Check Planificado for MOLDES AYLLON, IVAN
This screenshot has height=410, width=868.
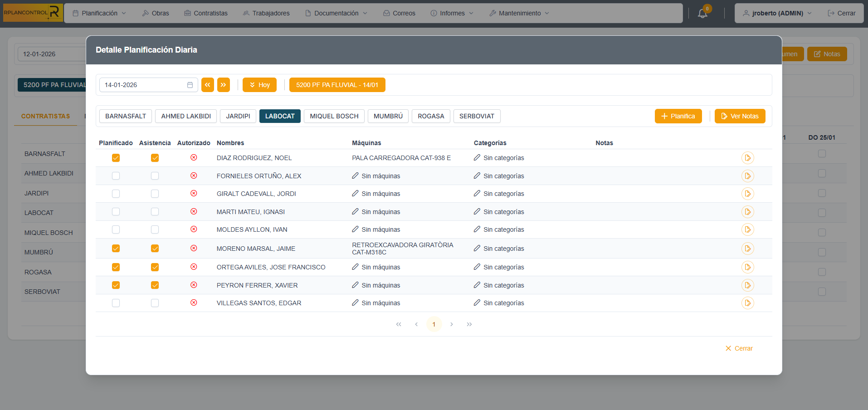116,229
